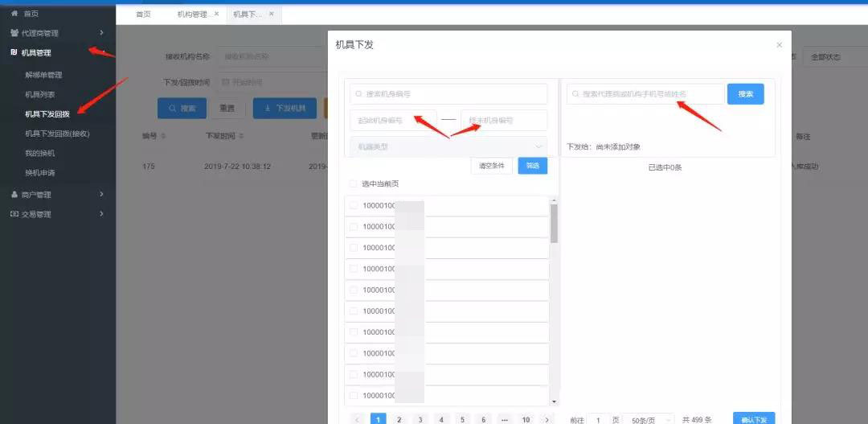This screenshot has height=424, width=868.
Task: Click the 搜索 button on background page
Action: pos(182,108)
